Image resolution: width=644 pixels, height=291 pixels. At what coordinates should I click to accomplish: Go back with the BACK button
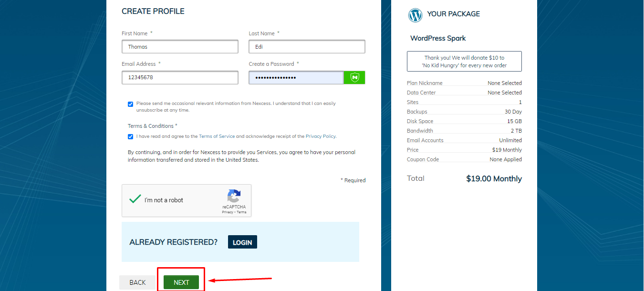[x=137, y=282]
